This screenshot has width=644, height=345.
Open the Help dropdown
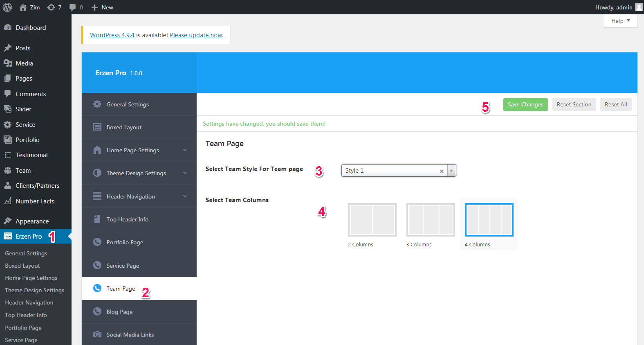pyautogui.click(x=621, y=21)
